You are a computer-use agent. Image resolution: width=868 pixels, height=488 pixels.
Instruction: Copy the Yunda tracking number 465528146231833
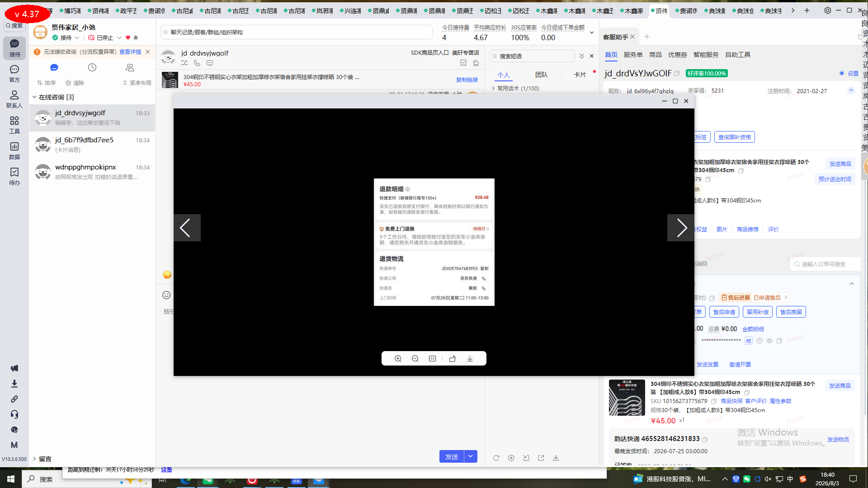(x=705, y=439)
